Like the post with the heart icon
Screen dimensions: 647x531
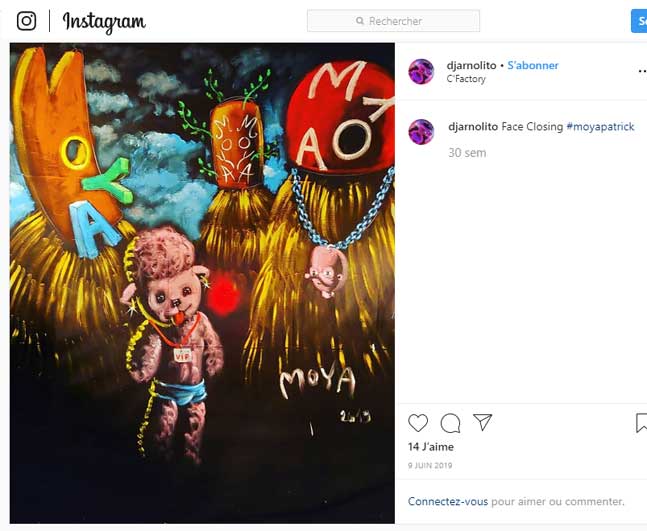(x=418, y=423)
